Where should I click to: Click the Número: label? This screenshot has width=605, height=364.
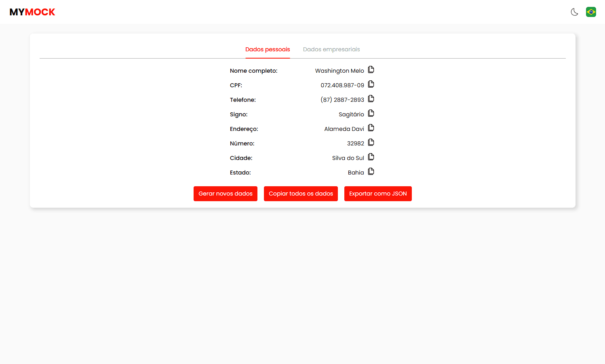click(x=242, y=143)
